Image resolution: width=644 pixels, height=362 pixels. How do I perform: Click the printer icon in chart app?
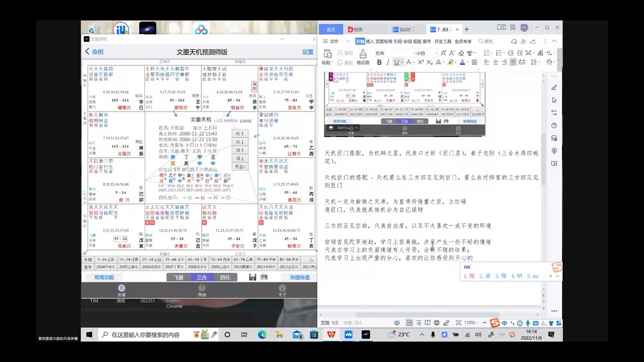[x=264, y=277]
